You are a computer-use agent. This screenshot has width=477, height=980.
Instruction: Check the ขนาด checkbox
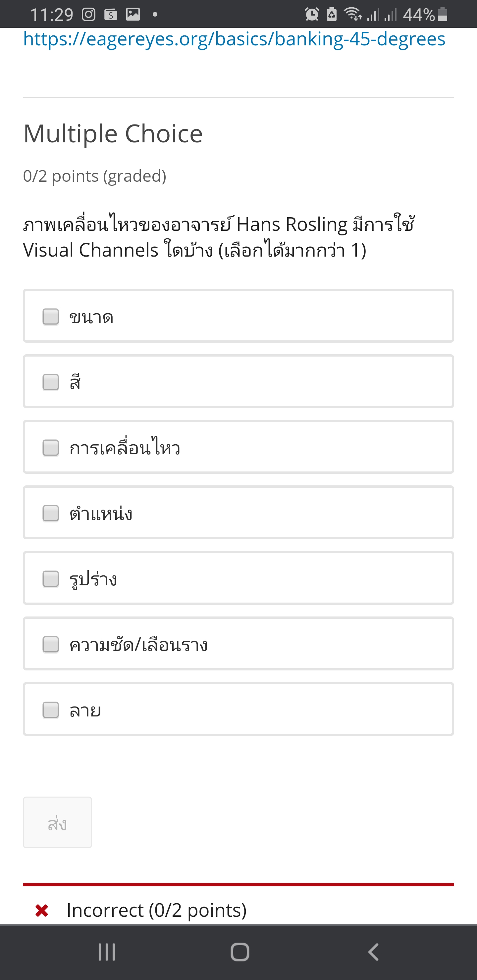[51, 317]
